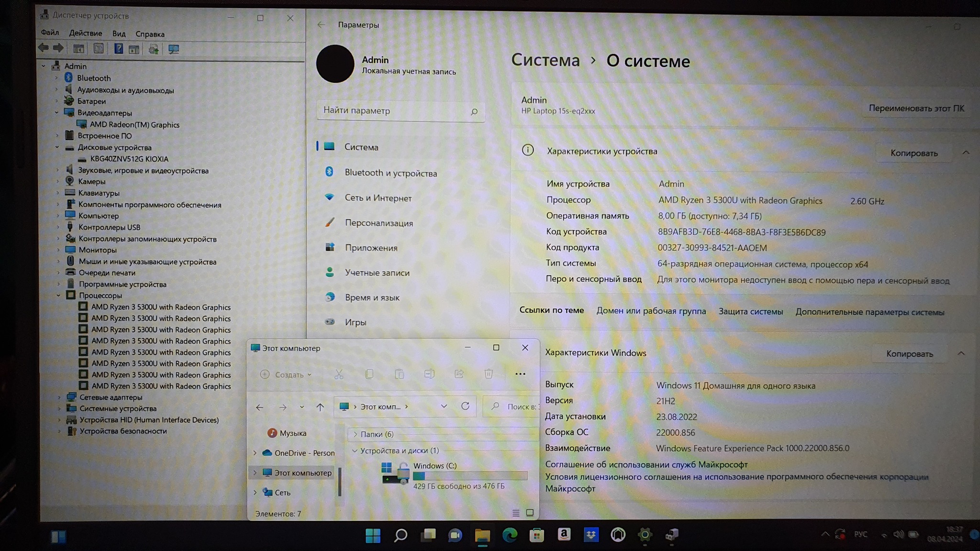This screenshot has height=551, width=980.
Task: Collapse the Процессоры tree node
Action: pyautogui.click(x=58, y=296)
